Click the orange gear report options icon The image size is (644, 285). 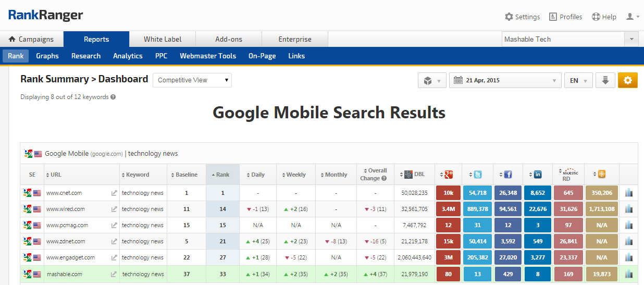(627, 80)
